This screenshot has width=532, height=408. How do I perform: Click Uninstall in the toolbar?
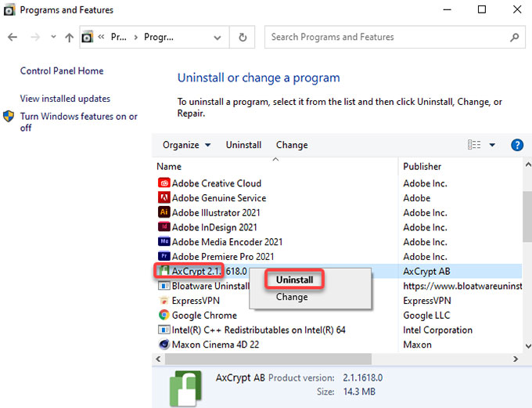[x=243, y=145]
